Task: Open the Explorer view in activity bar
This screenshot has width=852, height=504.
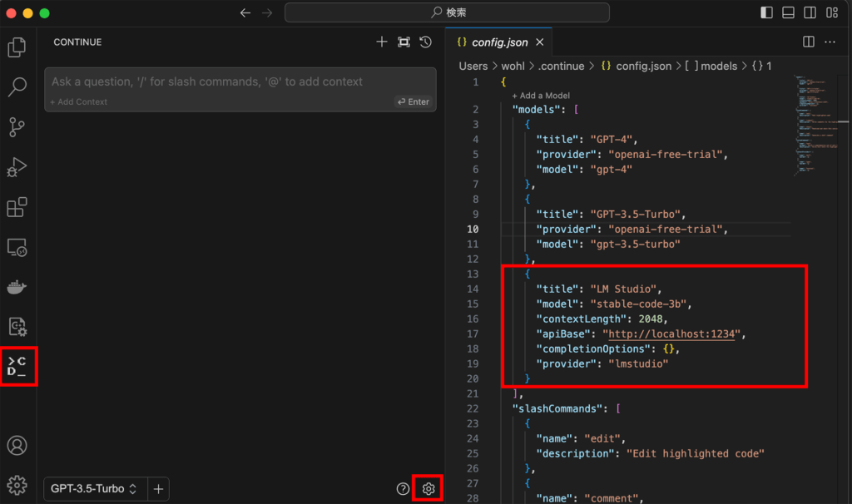Action: tap(17, 47)
